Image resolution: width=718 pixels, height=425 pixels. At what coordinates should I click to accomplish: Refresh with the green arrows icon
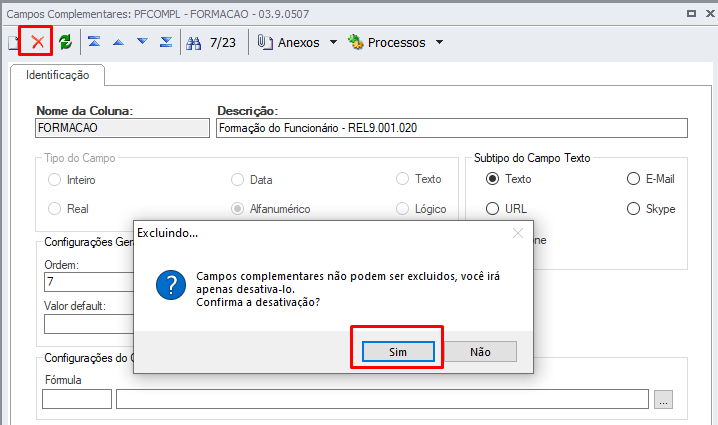(x=65, y=42)
